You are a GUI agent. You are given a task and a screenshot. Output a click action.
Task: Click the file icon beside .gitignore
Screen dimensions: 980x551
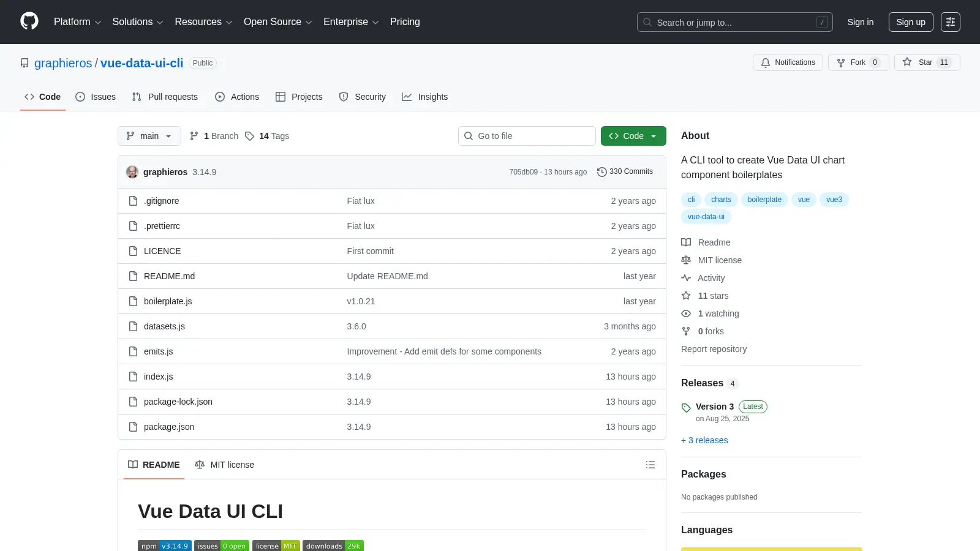coord(133,201)
